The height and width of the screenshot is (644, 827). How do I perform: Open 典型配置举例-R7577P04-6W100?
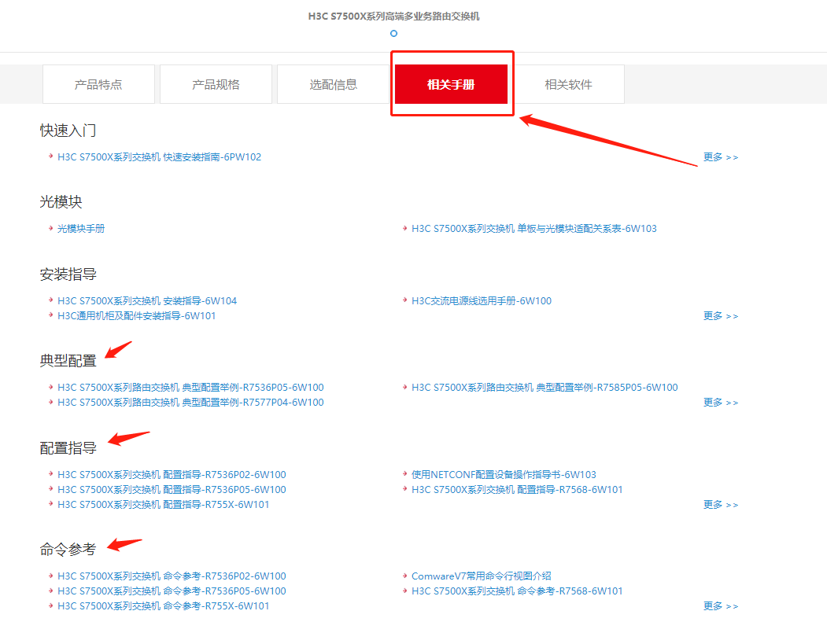click(x=191, y=402)
